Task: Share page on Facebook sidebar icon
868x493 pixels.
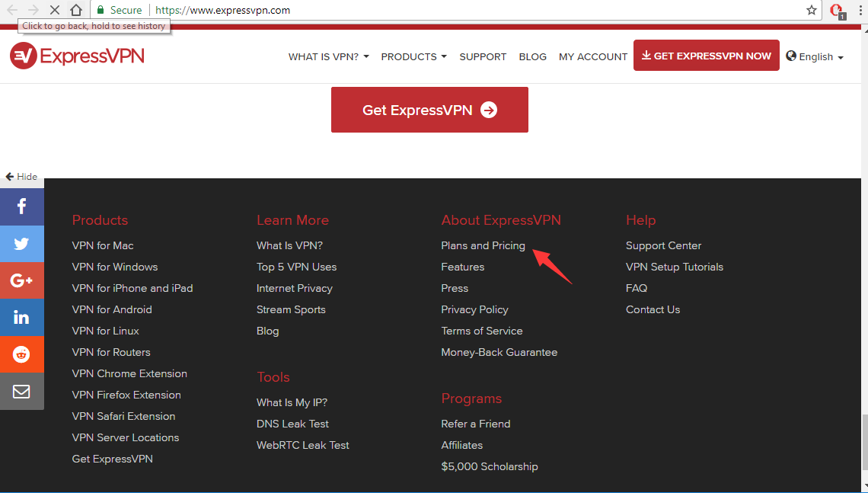Action: click(x=21, y=206)
